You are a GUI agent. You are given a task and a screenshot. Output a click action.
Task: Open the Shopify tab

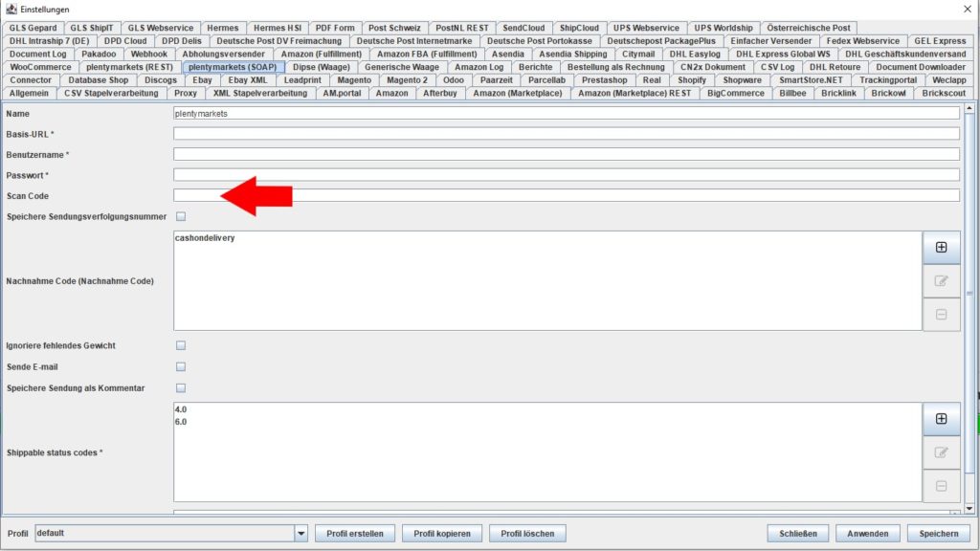tap(692, 80)
